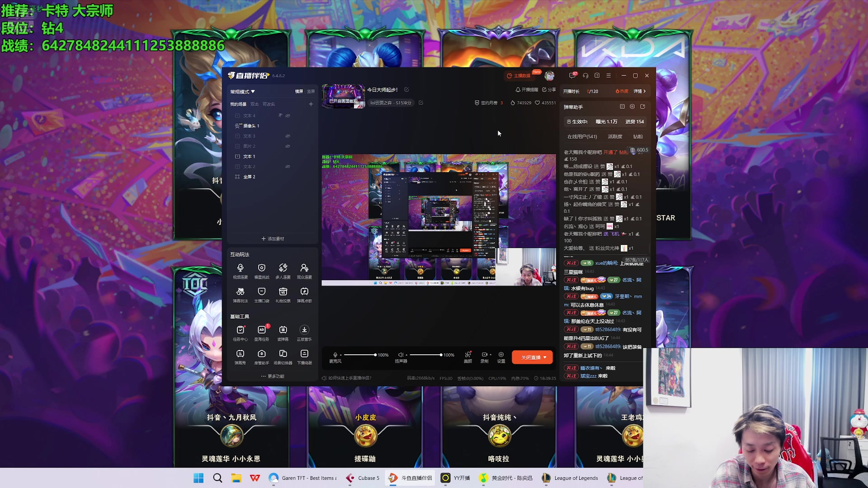868x488 pixels.
Task: Select 在线用户(541) tab
Action: [582, 136]
